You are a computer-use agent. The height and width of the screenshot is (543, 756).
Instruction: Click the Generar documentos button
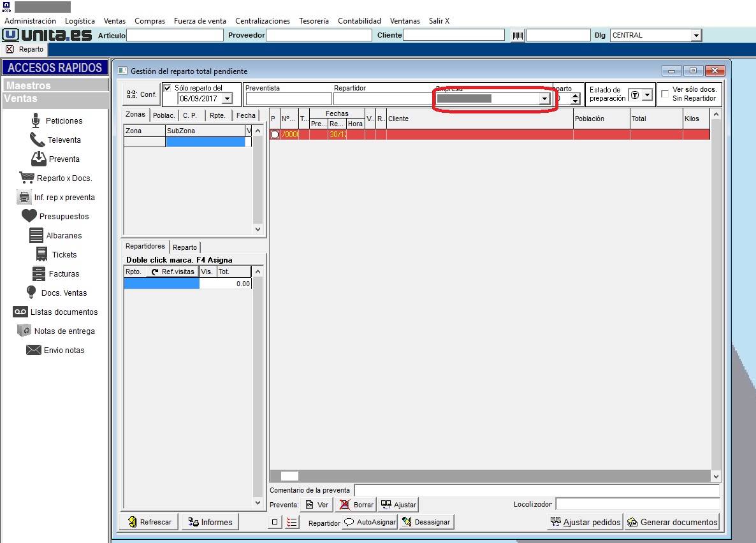672,522
